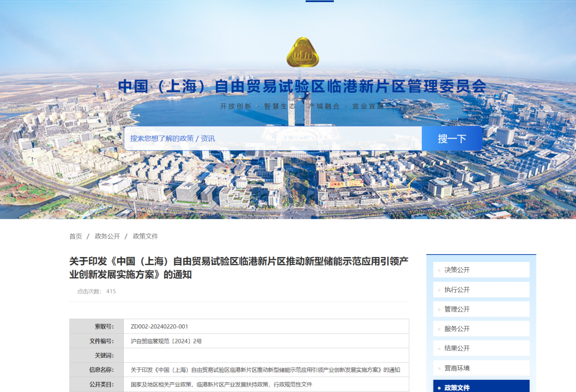Click the highlighted 政策文件 sidebar item
The image size is (576, 392).
tap(457, 388)
